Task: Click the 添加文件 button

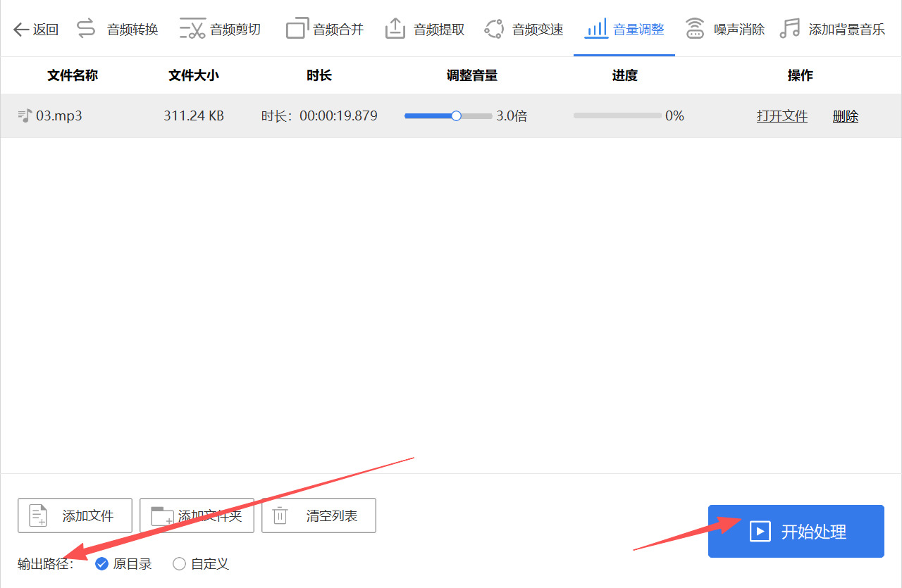Action: click(x=75, y=515)
